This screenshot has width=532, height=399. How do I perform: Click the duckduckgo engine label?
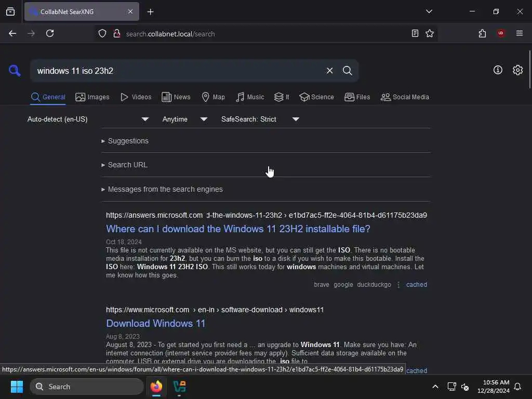pos(374,285)
